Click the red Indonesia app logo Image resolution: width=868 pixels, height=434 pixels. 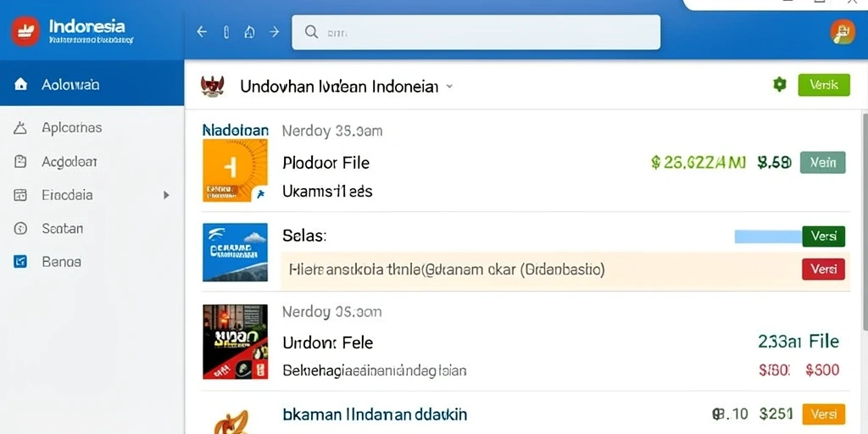25,31
